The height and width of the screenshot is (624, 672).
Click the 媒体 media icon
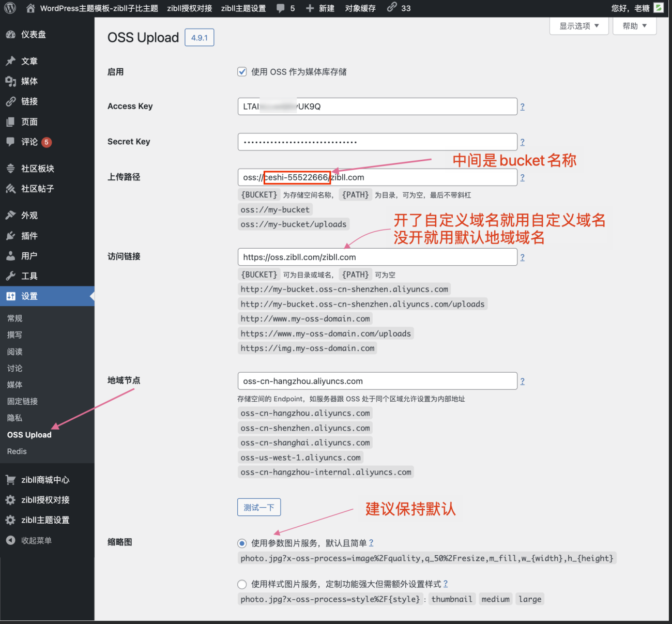10,81
